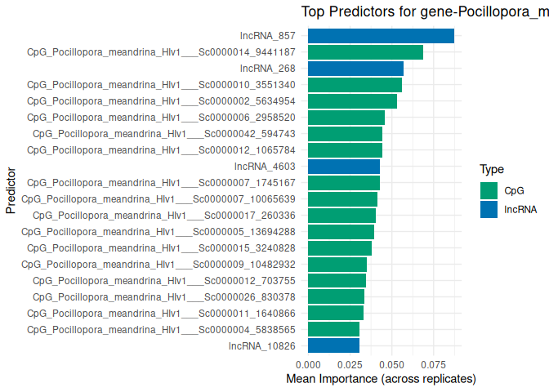549x392 pixels.
Task: Click the "Predictor" y-axis title
Action: [x=10, y=190]
